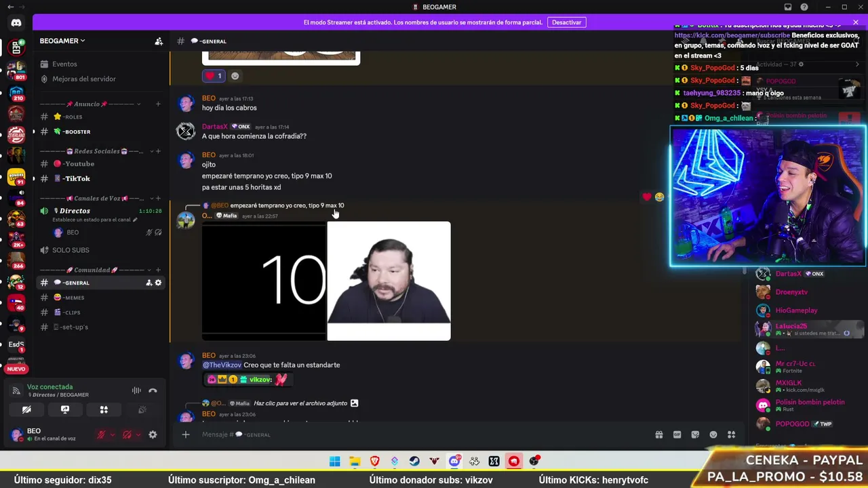Add a channel to the Anuncio category
Image resolution: width=868 pixels, height=488 pixels.
point(158,104)
